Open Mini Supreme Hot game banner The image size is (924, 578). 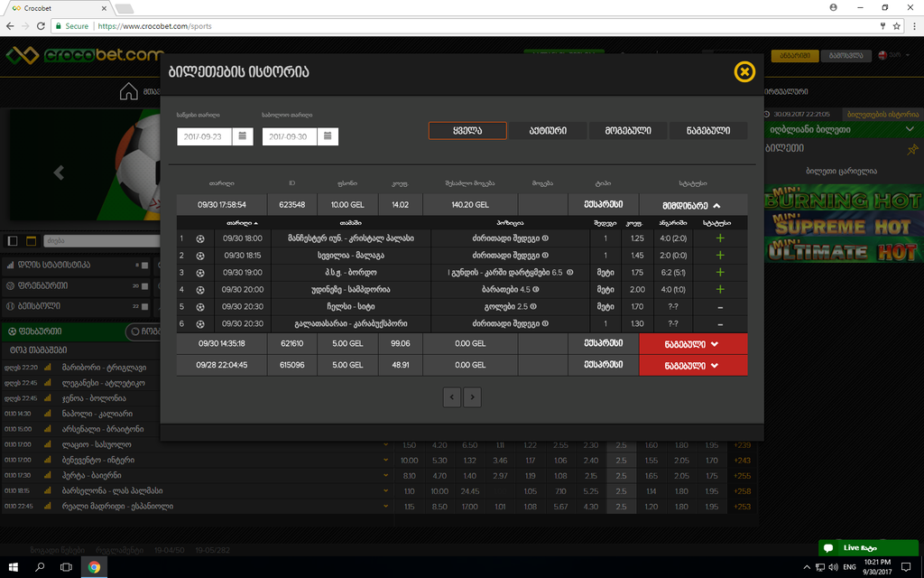click(844, 224)
